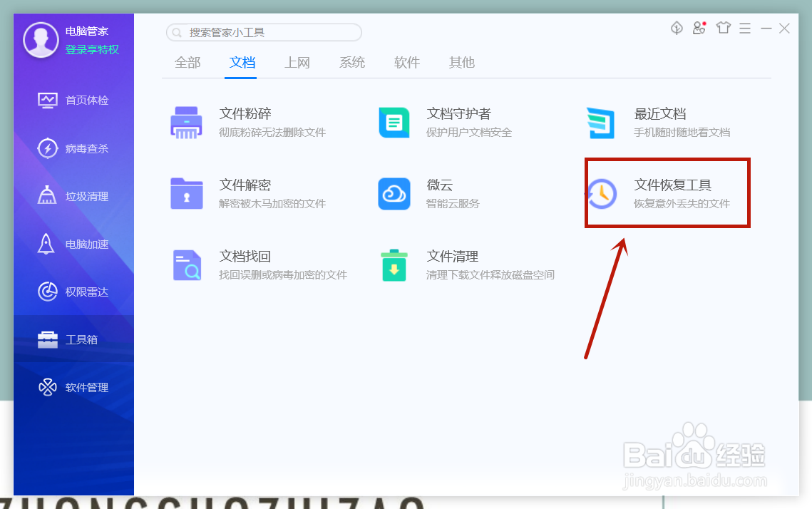Viewport: 812px width, 509px height.
Task: Click the 微云 title text
Action: pos(440,185)
